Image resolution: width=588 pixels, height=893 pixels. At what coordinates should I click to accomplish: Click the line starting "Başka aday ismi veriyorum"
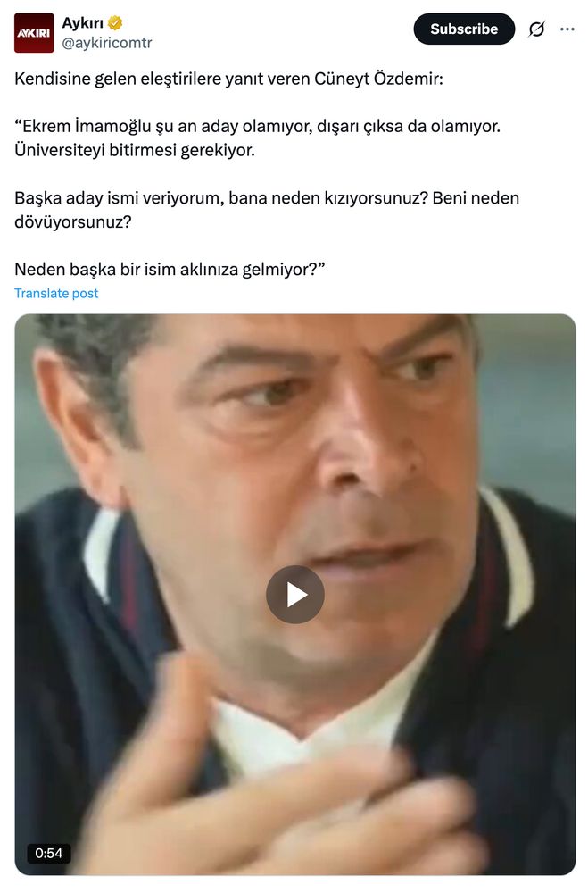[x=267, y=198]
